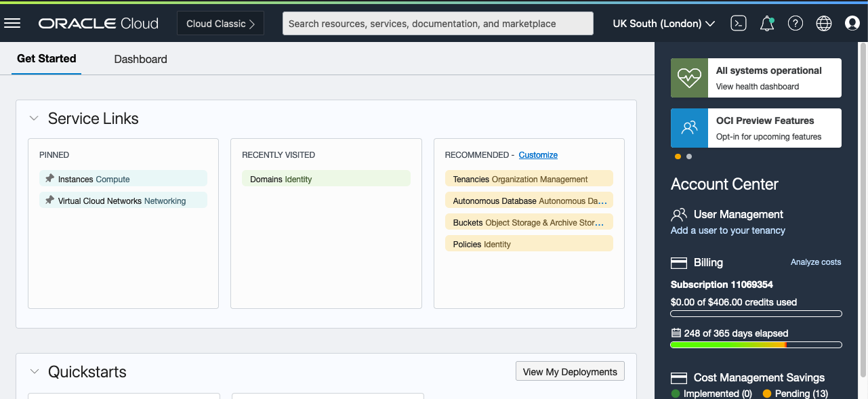868x399 pixels.
Task: Collapse the Service Links section
Action: coord(34,118)
